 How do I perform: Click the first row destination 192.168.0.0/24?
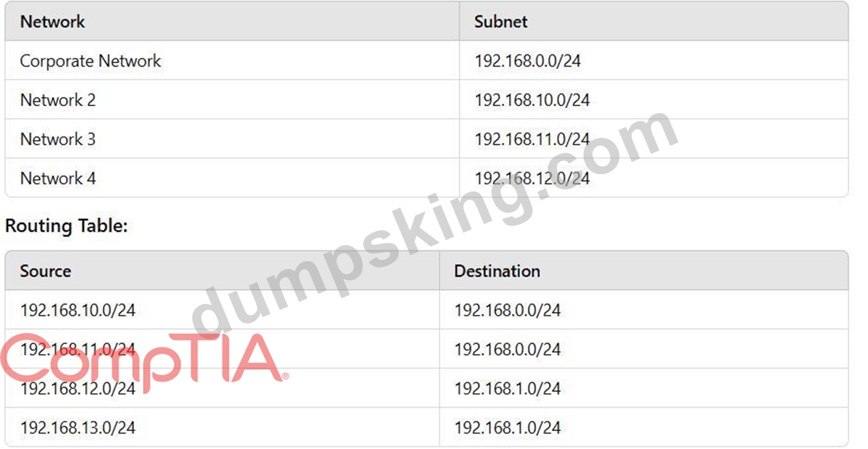(x=507, y=310)
